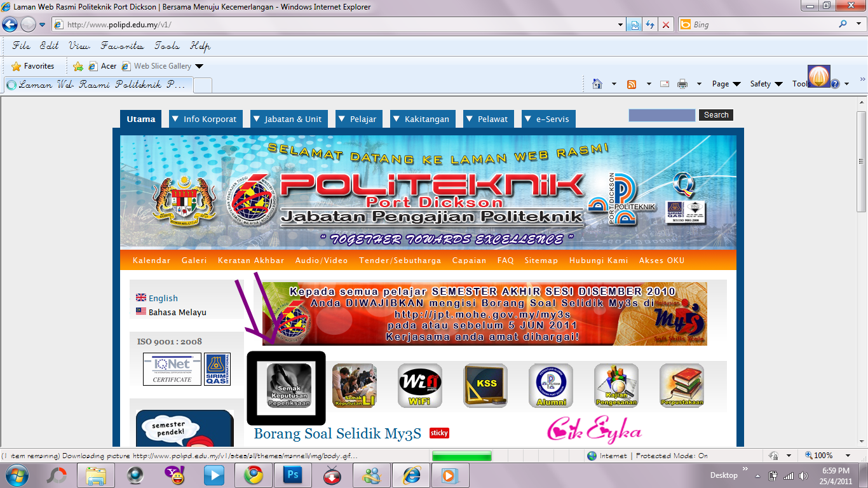Screen dimensions: 868x488
Task: Click the Hubungi Kami link
Action: 599,261
